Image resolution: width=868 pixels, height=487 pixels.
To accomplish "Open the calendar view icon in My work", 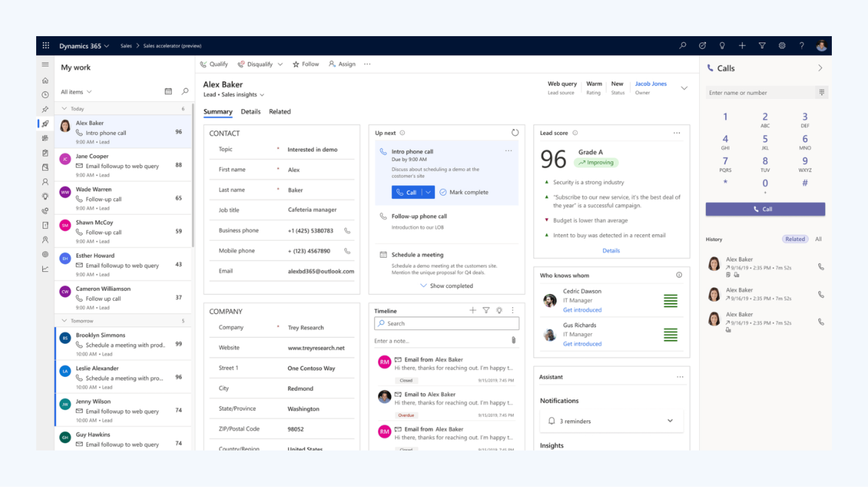I will tap(168, 91).
